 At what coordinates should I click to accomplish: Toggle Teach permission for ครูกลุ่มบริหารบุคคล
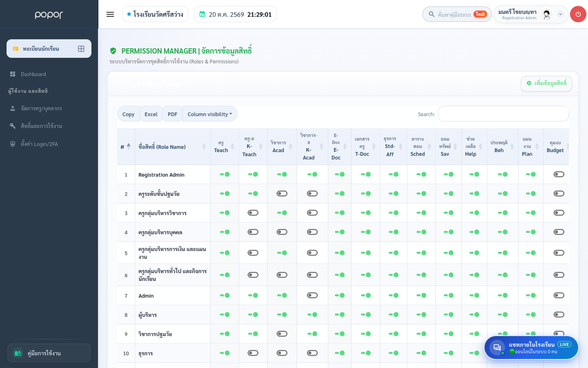tap(225, 232)
